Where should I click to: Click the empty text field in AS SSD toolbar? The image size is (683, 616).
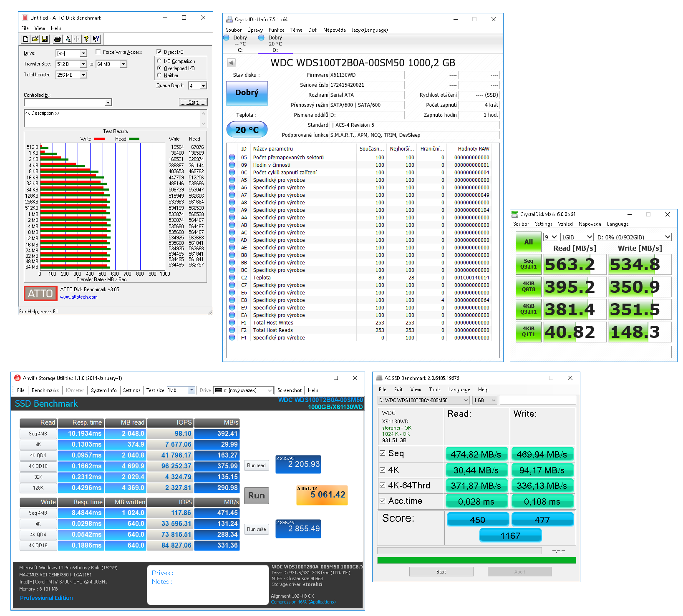coord(538,400)
